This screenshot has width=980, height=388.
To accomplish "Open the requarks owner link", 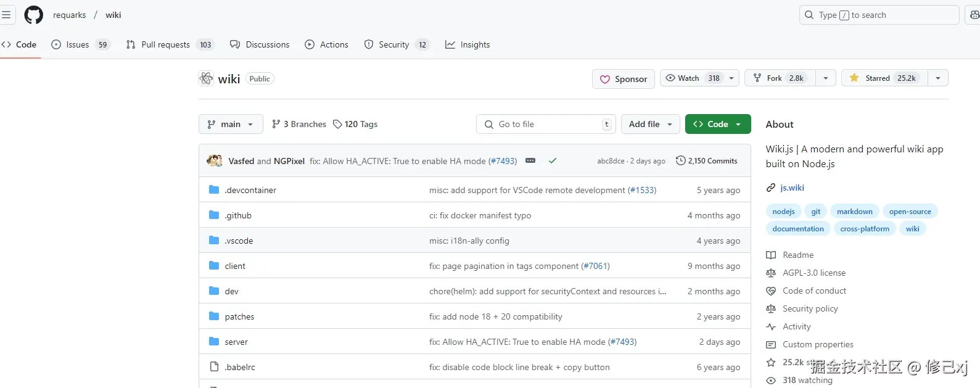I will coord(70,15).
